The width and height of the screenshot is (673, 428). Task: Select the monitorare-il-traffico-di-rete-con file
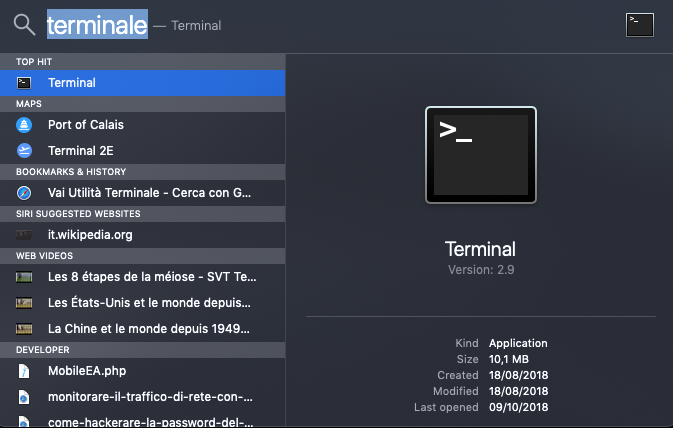pos(142,397)
